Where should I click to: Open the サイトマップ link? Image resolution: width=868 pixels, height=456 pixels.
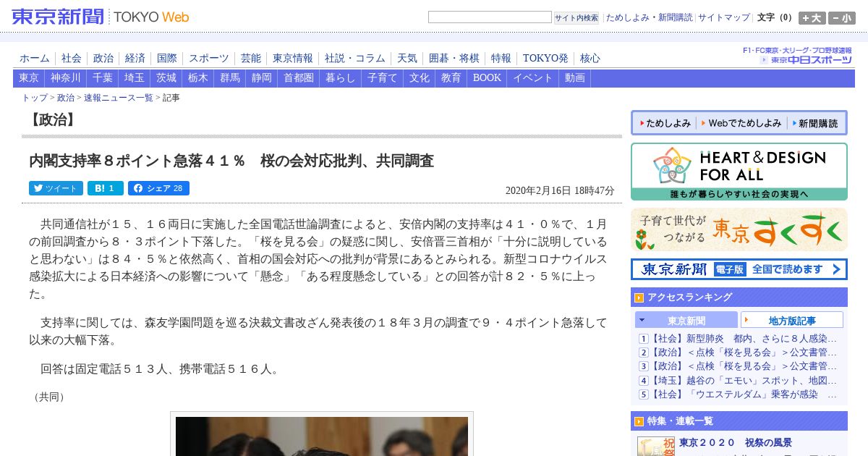pyautogui.click(x=724, y=17)
